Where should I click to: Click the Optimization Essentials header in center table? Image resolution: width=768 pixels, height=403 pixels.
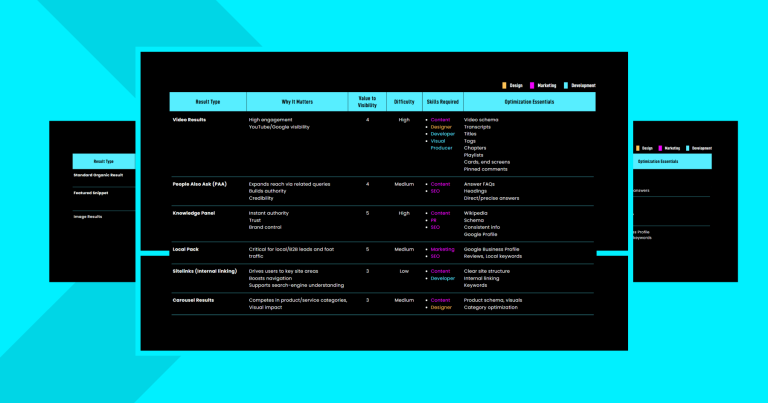[x=529, y=102]
